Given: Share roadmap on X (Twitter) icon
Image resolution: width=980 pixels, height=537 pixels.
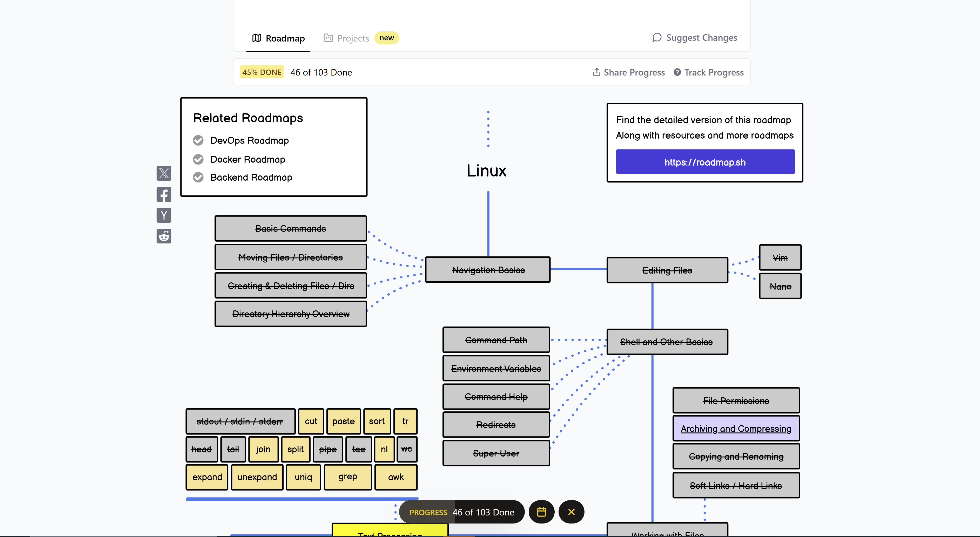Looking at the screenshot, I should 164,173.
